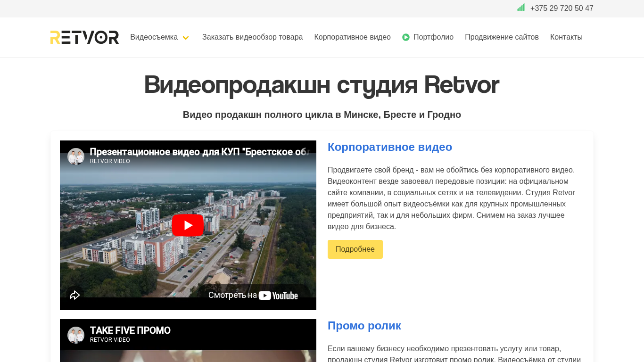This screenshot has height=362, width=644.
Task: Click the Подробнее button
Action: point(355,249)
